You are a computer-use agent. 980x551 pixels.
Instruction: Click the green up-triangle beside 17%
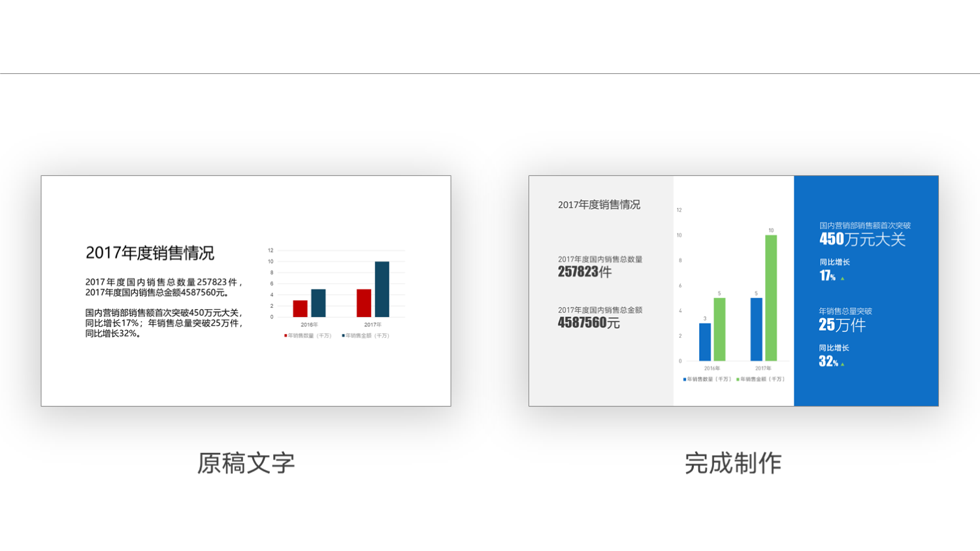point(842,278)
